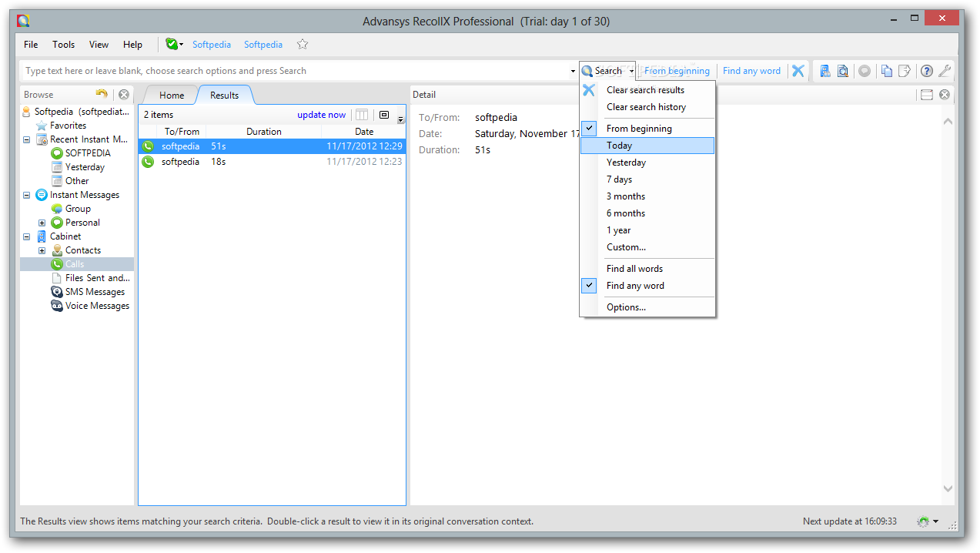
Task: Choose 6 months in the search menu
Action: click(x=647, y=213)
